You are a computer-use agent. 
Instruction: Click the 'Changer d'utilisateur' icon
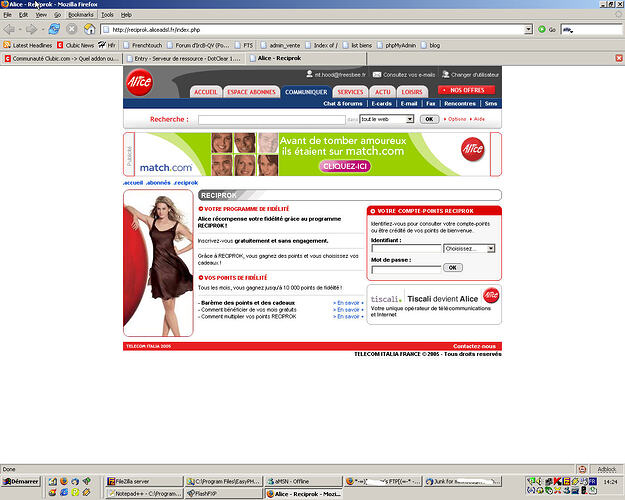446,75
